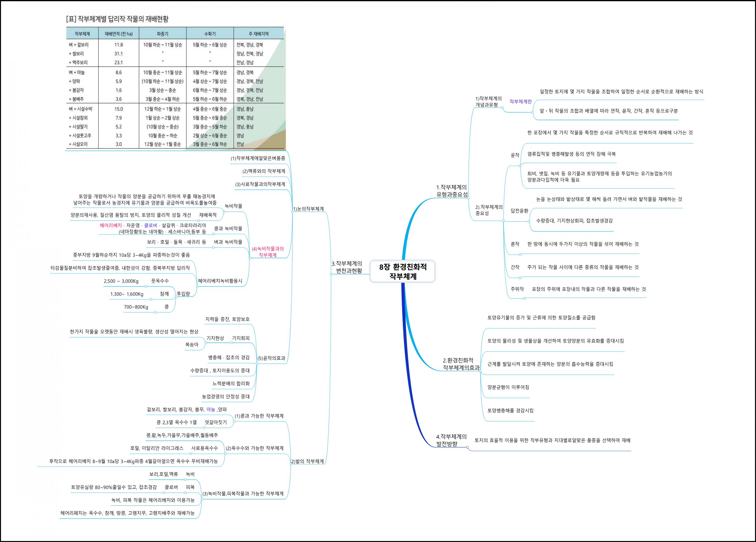Click 녹비, 피복 작물은 헤어리베치와 이용가능
The width and height of the screenshot is (756, 542).
[153, 500]
